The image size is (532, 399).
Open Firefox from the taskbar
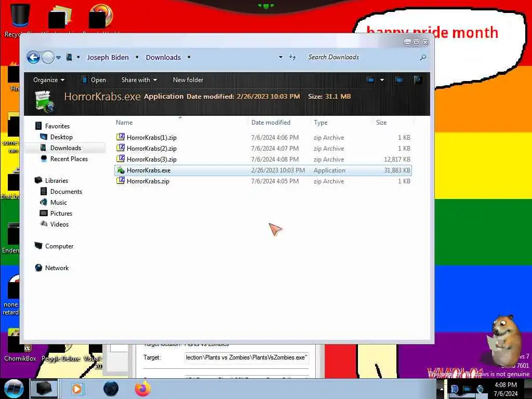click(143, 389)
